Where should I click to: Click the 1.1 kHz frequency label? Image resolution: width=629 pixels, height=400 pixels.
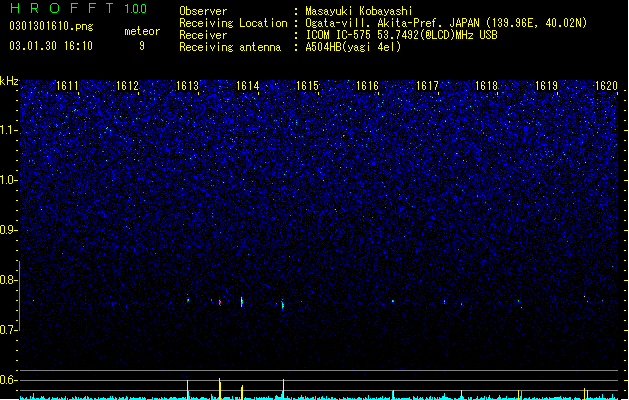pyautogui.click(x=9, y=130)
